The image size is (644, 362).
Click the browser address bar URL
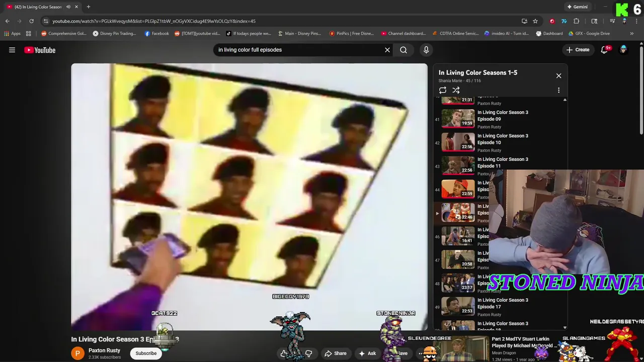click(154, 21)
